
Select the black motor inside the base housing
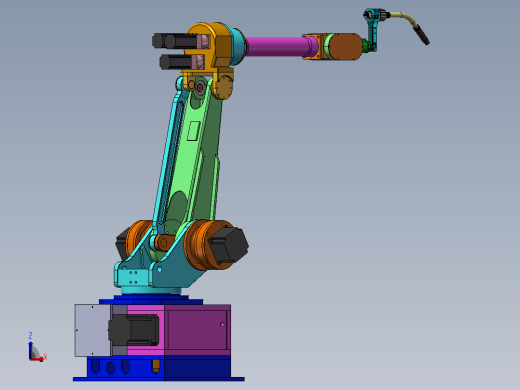[x=133, y=330]
